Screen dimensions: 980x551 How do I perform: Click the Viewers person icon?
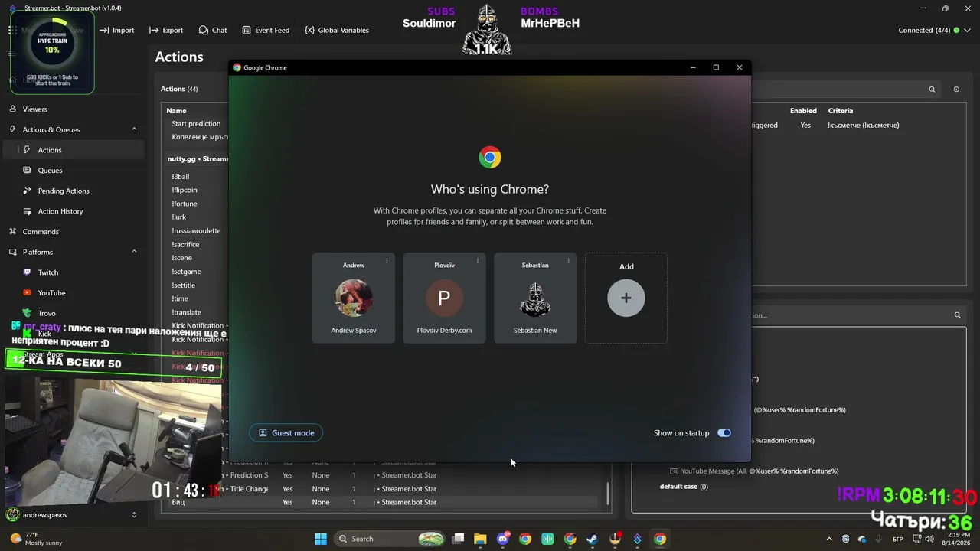pyautogui.click(x=13, y=109)
